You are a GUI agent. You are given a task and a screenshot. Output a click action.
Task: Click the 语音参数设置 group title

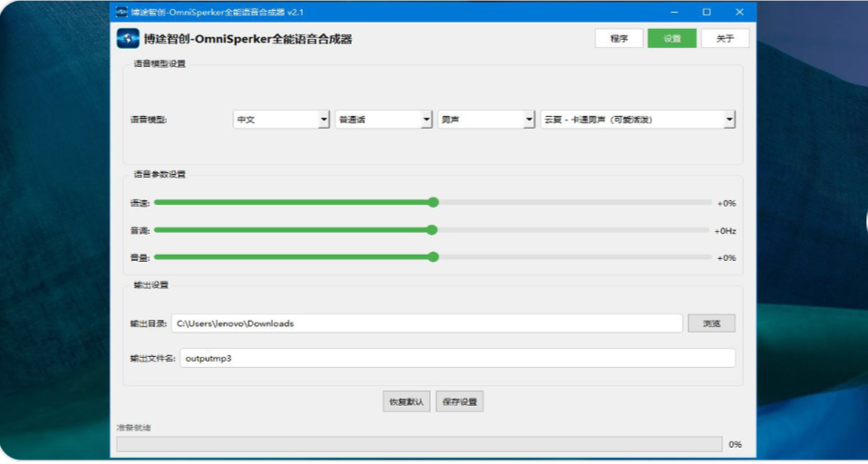(x=160, y=174)
